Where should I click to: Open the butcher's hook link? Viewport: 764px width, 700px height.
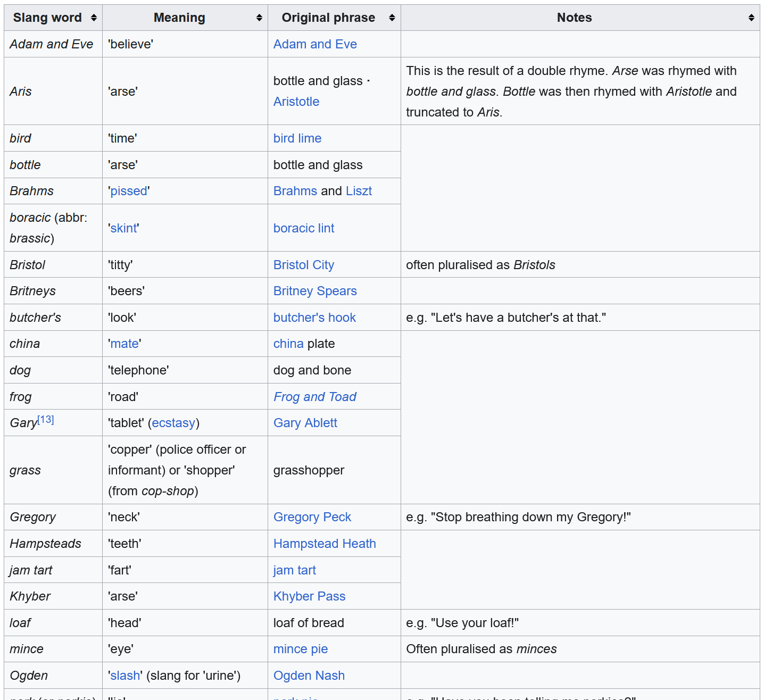[x=314, y=318]
